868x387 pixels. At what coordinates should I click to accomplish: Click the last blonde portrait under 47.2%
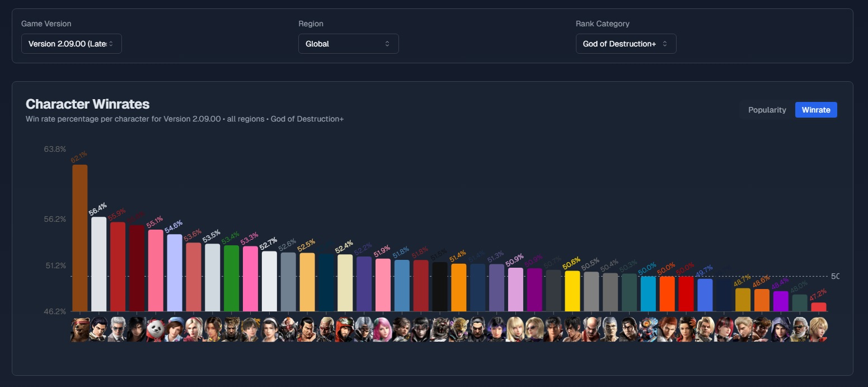tap(819, 329)
